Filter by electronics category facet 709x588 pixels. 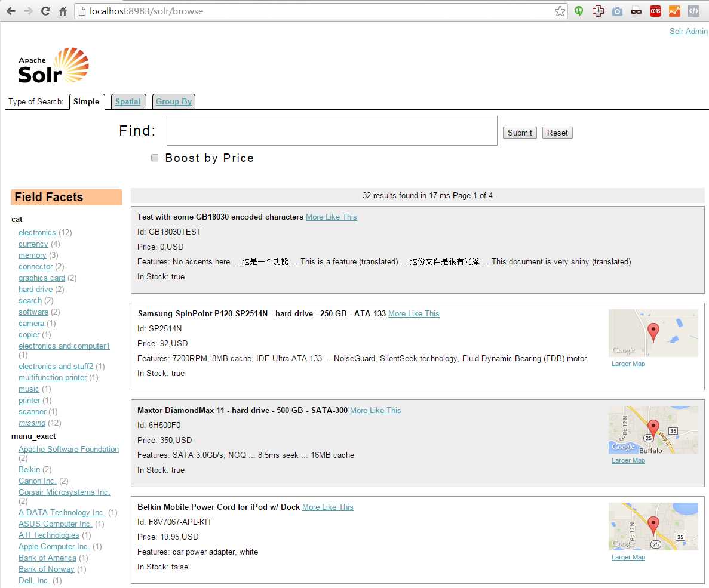(37, 233)
